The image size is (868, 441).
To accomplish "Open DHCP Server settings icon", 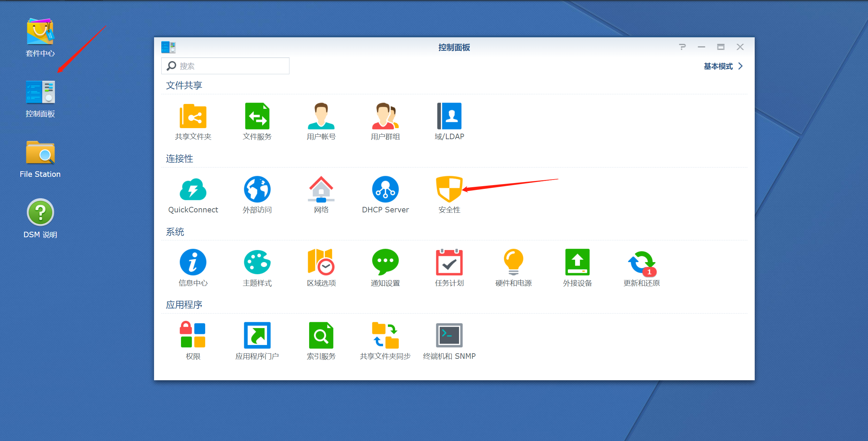I will tap(385, 189).
